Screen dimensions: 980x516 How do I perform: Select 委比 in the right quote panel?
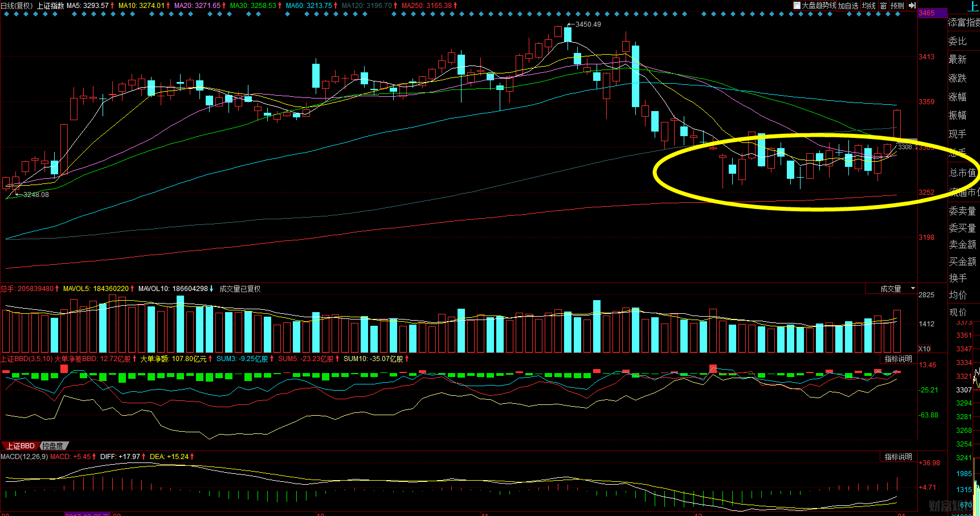pyautogui.click(x=958, y=41)
